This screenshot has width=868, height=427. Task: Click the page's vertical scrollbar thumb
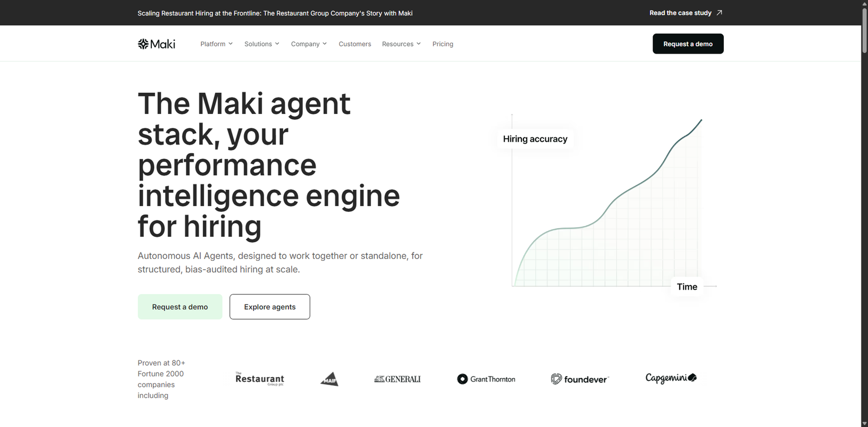[x=864, y=30]
